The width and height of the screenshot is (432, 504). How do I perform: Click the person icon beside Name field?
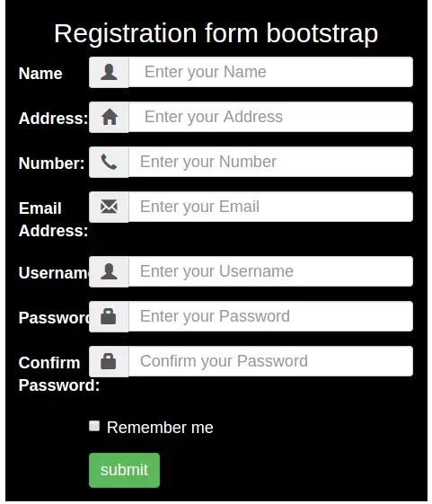[109, 72]
